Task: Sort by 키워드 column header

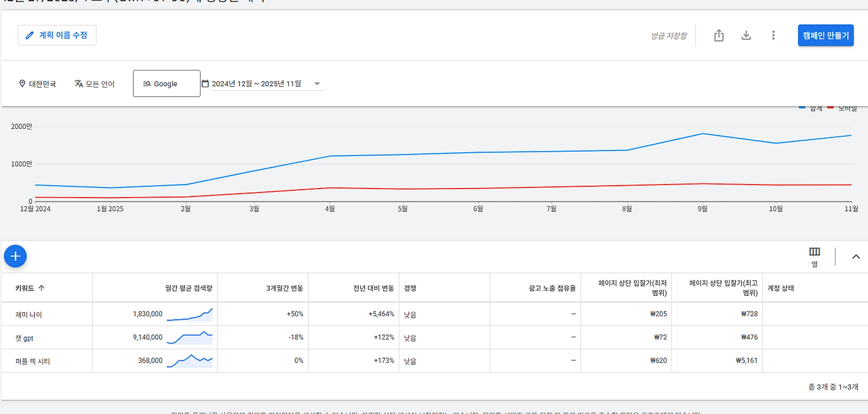Action: [x=26, y=288]
